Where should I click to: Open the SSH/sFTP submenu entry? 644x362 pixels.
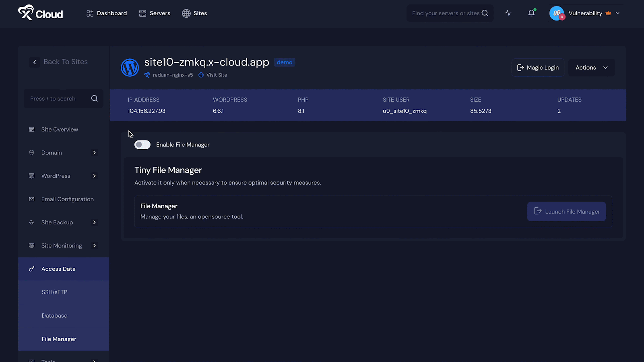click(54, 292)
